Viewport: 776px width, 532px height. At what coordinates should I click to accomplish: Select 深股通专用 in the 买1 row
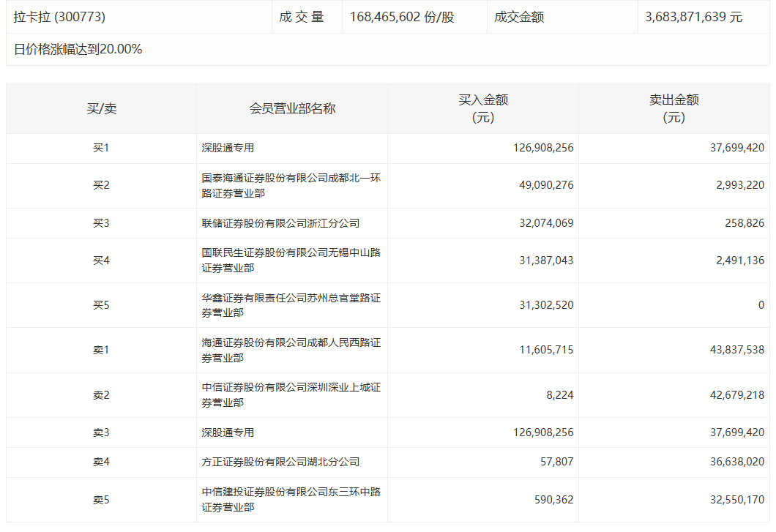[x=228, y=148]
